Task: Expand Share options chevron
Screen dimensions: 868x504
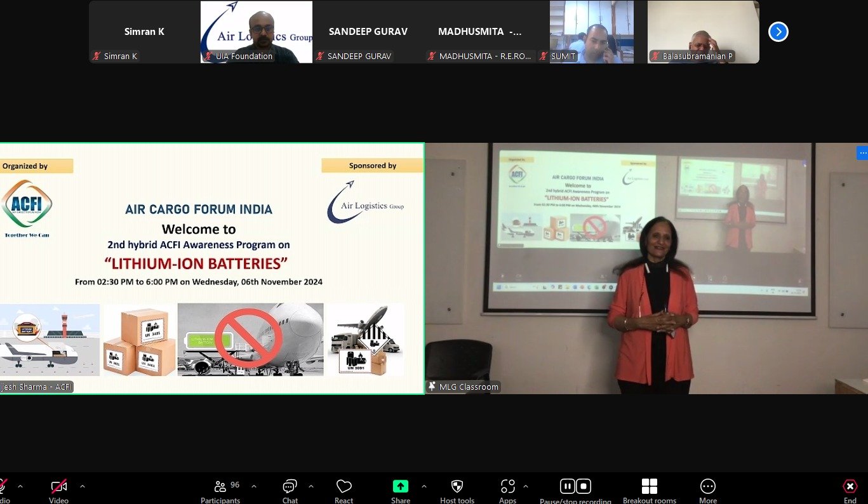Action: click(x=424, y=486)
